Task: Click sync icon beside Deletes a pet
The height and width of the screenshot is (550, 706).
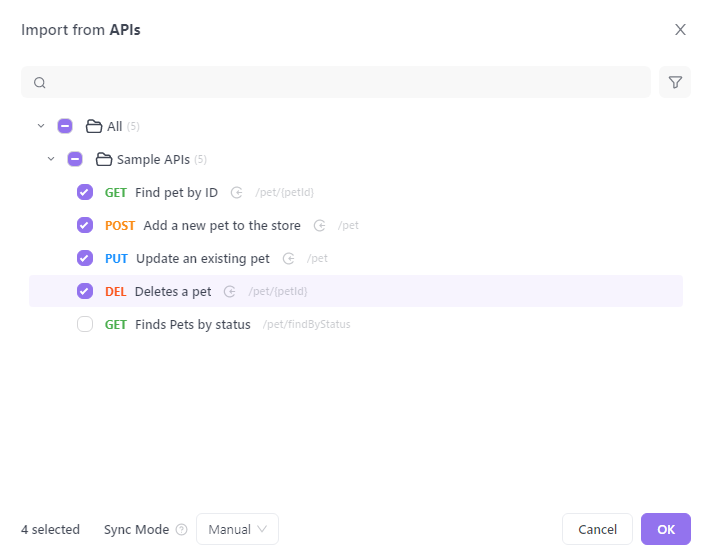Action: (x=230, y=292)
